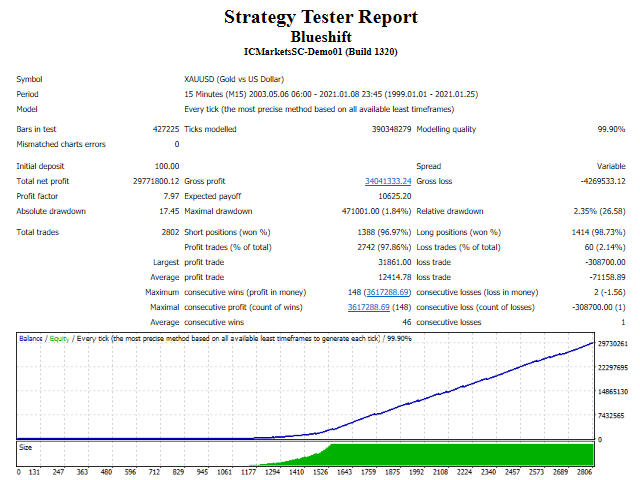The width and height of the screenshot is (640, 480).
Task: Open the Gross profit value link 34041333.24
Action: pos(387,181)
